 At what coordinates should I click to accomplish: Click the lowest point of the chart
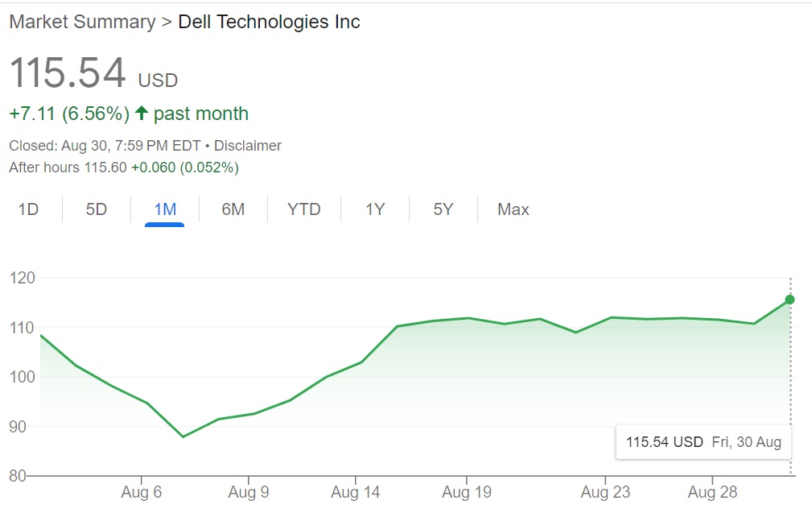(x=183, y=436)
